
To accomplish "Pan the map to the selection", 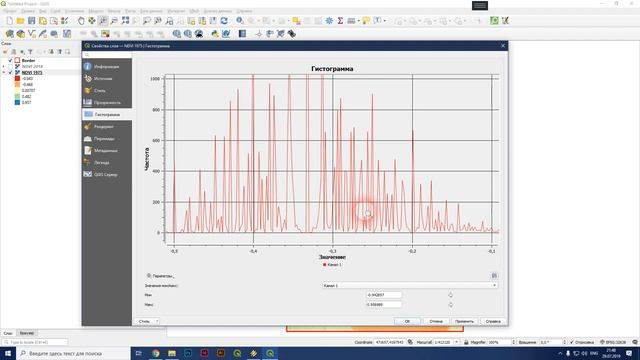I will click(92, 20).
